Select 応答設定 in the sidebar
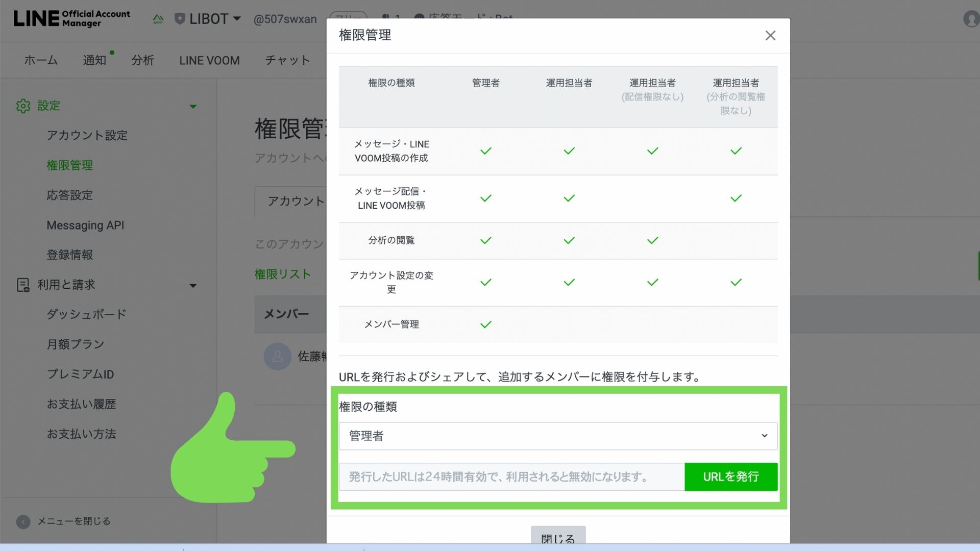Screen dimensions: 980x551 click(69, 195)
